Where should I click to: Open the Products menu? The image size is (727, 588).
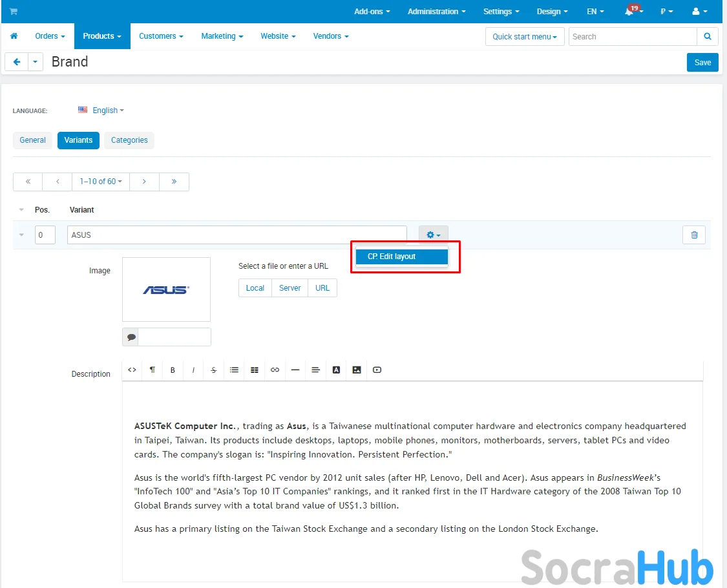point(102,36)
